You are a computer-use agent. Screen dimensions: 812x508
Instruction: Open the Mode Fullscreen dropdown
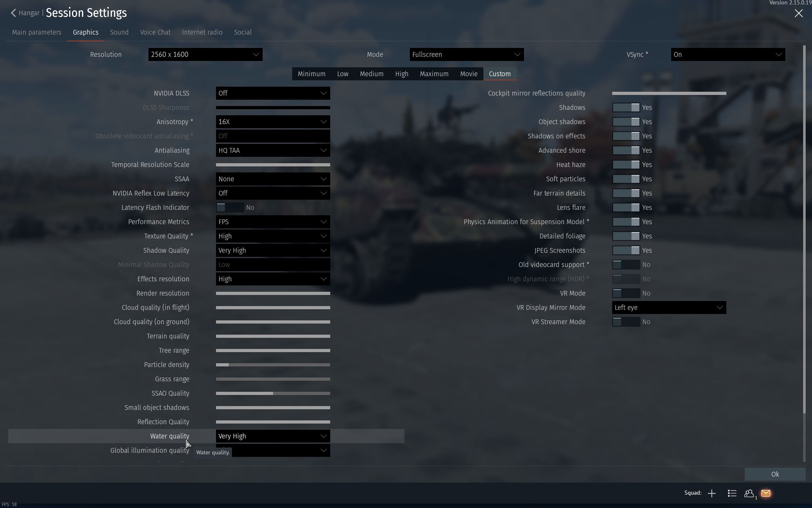pos(466,54)
